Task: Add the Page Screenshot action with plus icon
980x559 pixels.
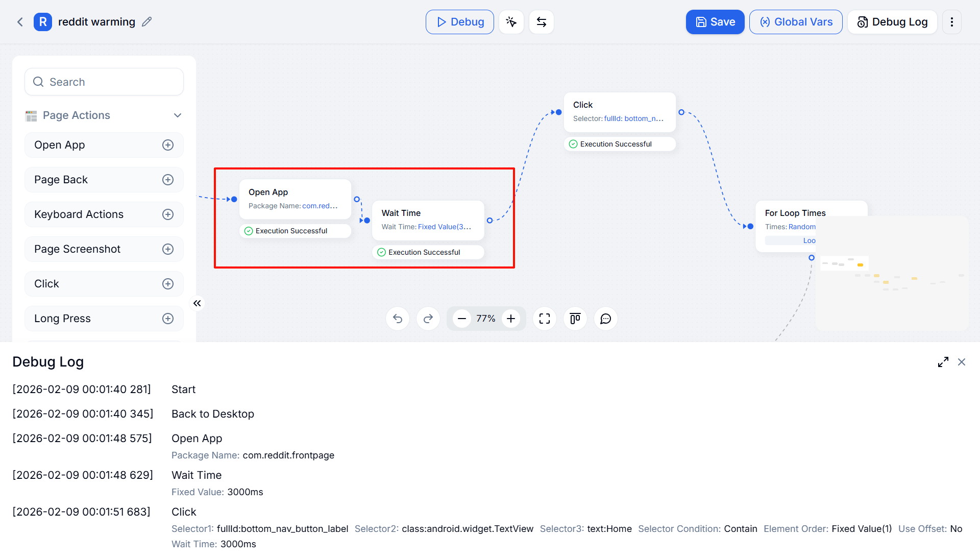Action: coord(168,249)
